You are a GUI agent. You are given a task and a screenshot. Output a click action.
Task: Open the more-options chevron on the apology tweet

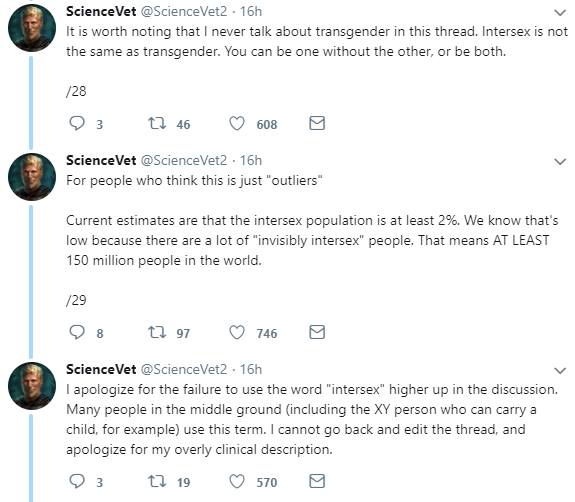[560, 371]
